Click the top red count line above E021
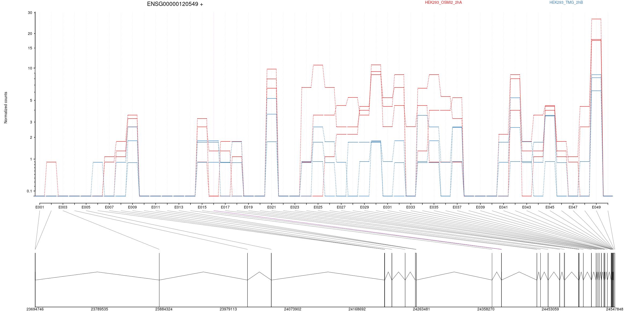The height and width of the screenshot is (322, 644). click(x=272, y=69)
